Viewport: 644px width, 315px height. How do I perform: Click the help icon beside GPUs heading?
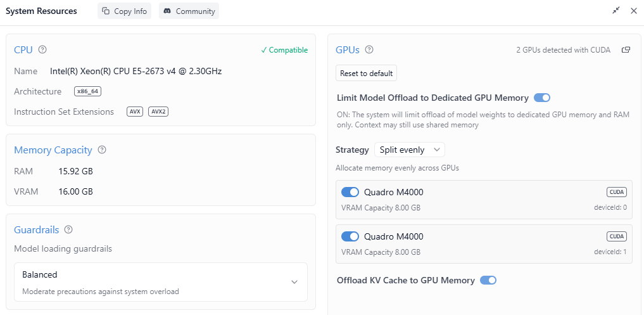click(369, 49)
